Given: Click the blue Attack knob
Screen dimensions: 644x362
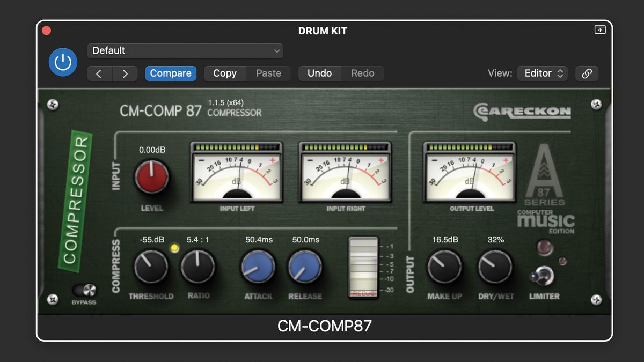Looking at the screenshot, I should (x=258, y=267).
